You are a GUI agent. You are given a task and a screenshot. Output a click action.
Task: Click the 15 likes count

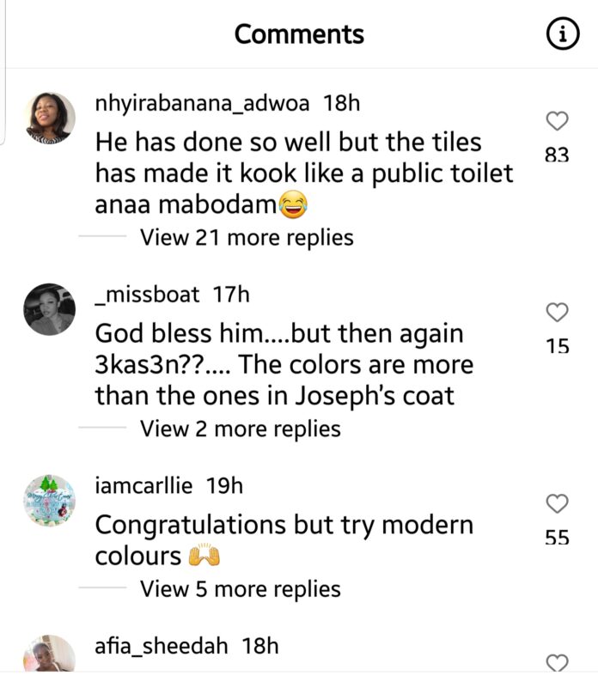click(x=558, y=347)
